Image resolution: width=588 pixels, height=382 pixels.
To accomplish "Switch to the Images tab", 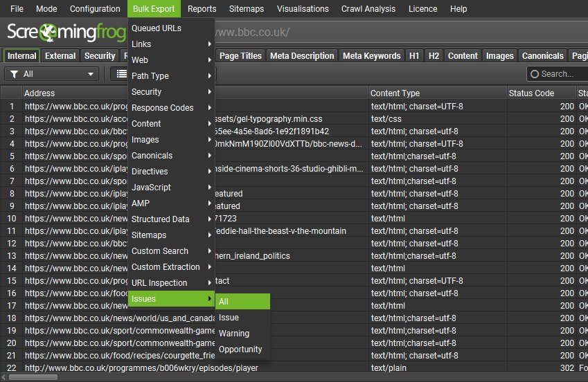I will click(499, 56).
